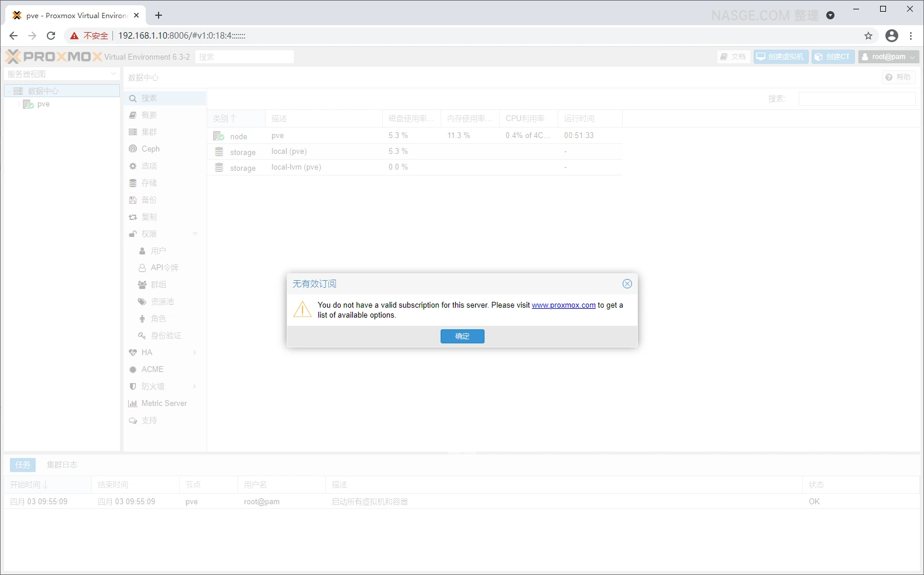
Task: Open the 搜索 side menu item
Action: 165,98
